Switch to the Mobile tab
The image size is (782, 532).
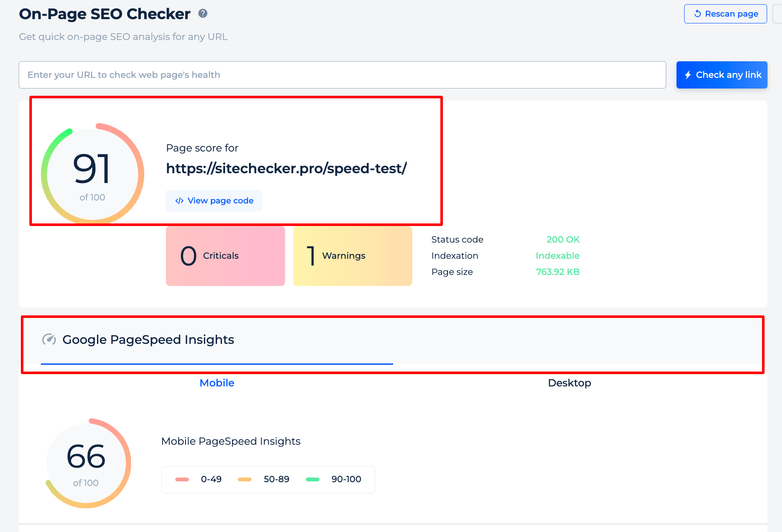pos(217,383)
